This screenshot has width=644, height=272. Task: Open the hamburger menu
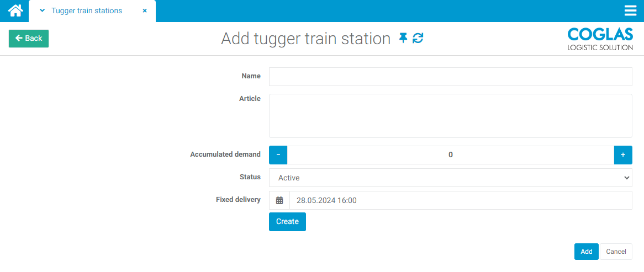point(630,10)
